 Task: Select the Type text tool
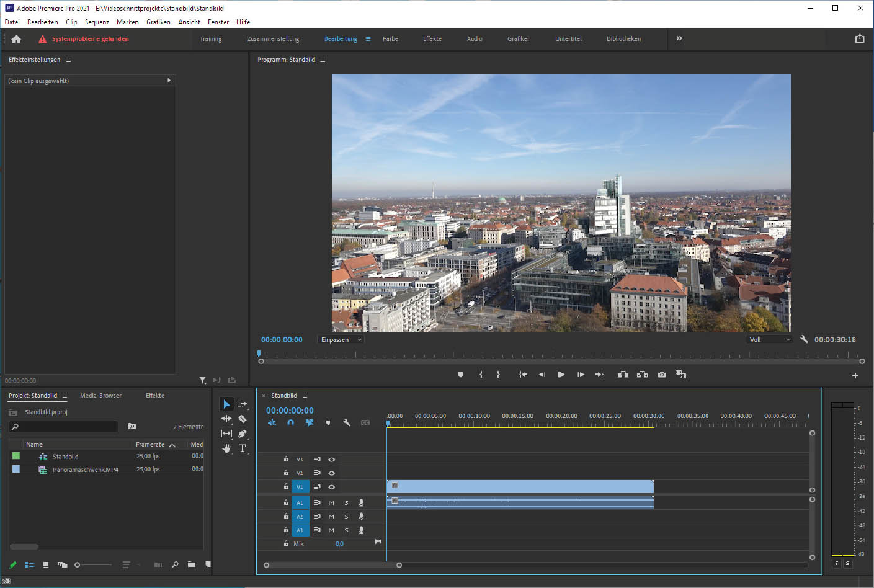point(243,448)
